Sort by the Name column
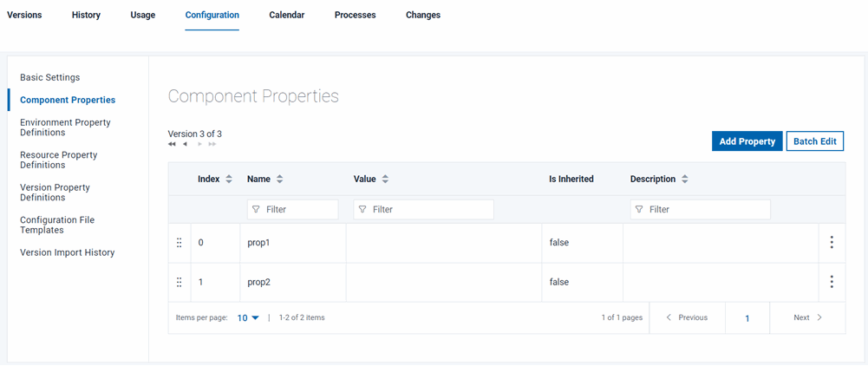The width and height of the screenshot is (868, 366). tap(279, 180)
